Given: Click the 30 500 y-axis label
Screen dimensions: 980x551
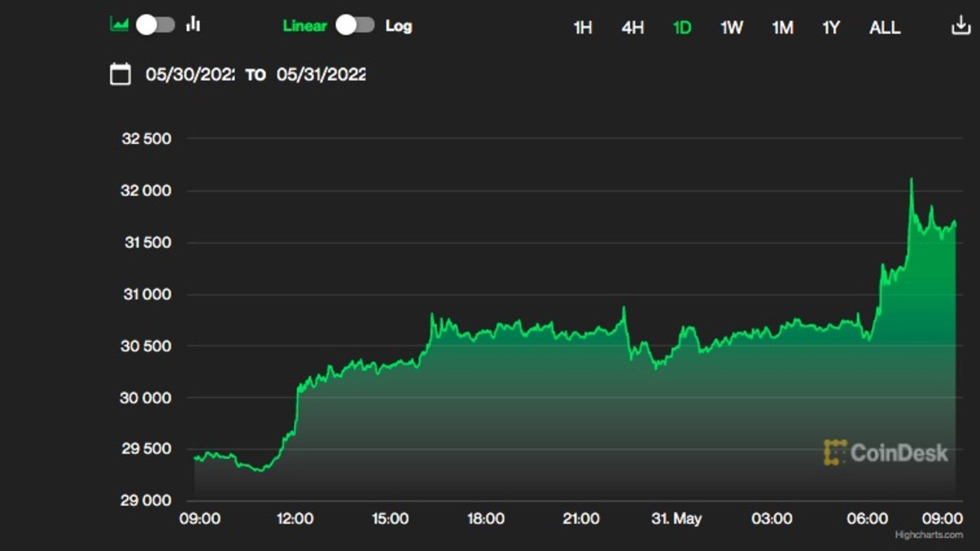Looking at the screenshot, I should (x=146, y=346).
